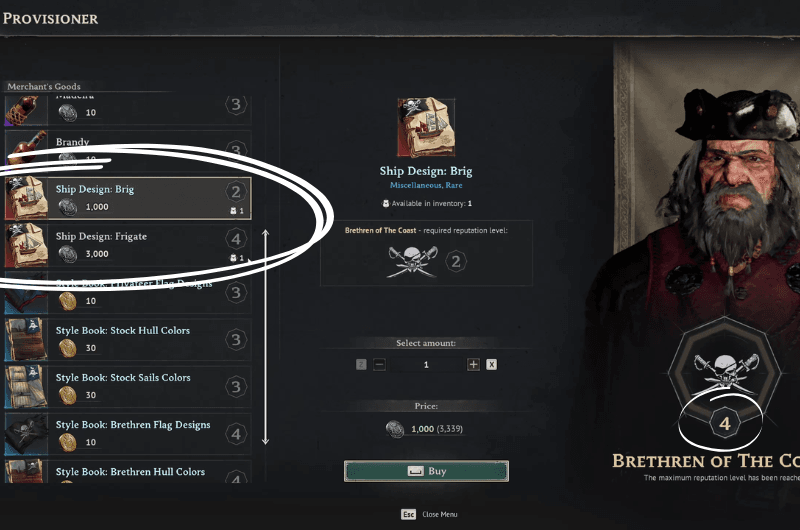
Task: Click the Stock Hull Colors style book icon
Action: click(27, 340)
